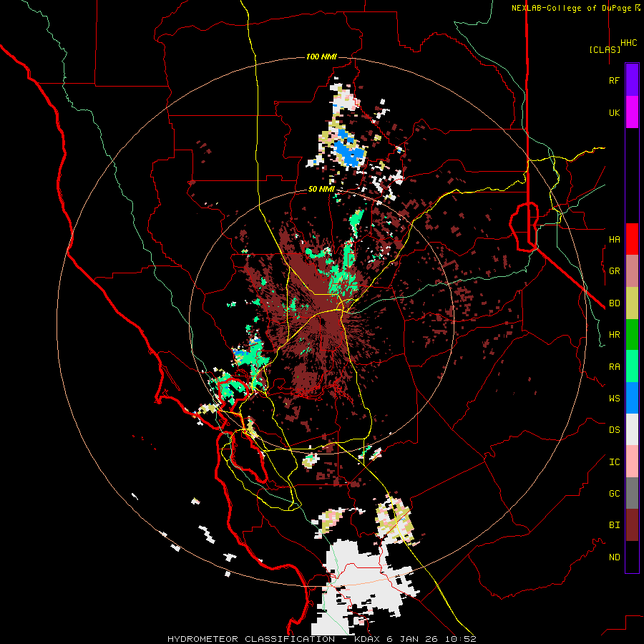
Task: Click the BD olive-yellow legend swatch
Action: 632,303
